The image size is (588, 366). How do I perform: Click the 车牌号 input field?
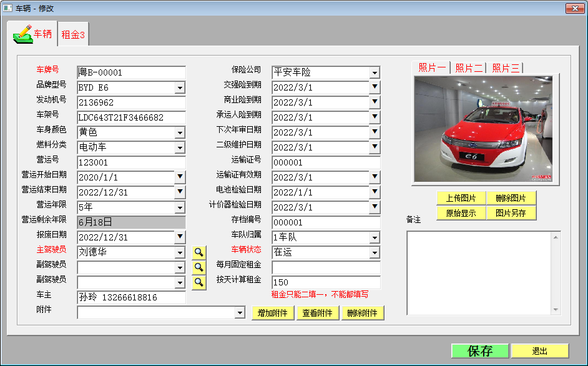click(x=131, y=72)
